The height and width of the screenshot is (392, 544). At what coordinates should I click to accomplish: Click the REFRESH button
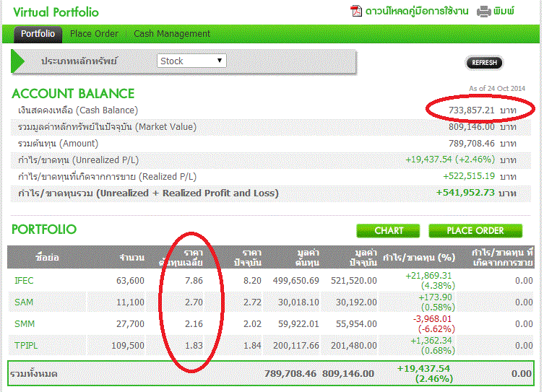pyautogui.click(x=484, y=63)
